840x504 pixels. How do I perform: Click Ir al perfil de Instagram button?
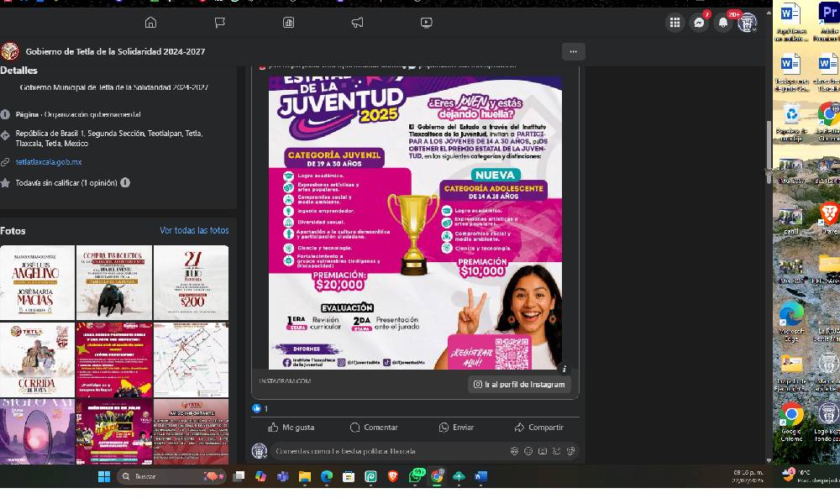519,384
